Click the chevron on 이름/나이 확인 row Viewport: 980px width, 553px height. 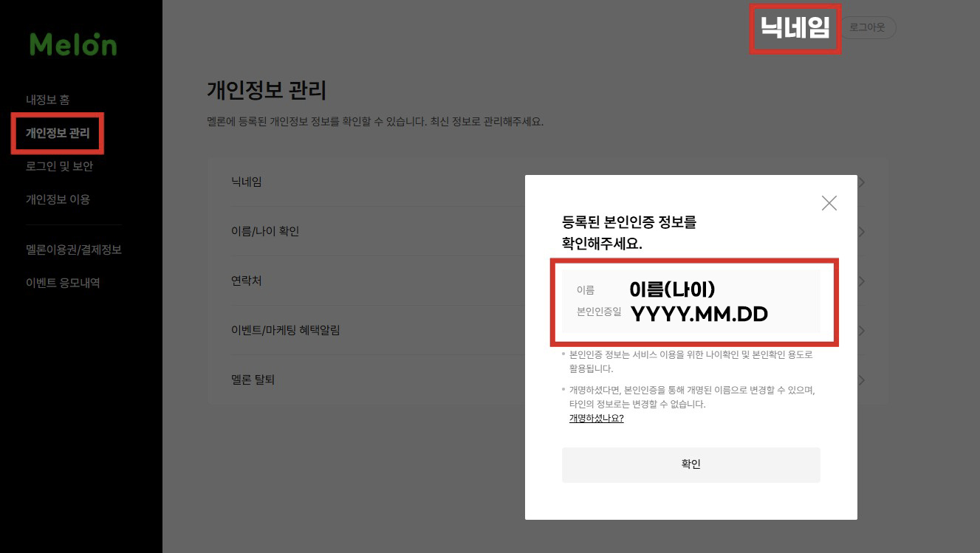click(x=861, y=232)
